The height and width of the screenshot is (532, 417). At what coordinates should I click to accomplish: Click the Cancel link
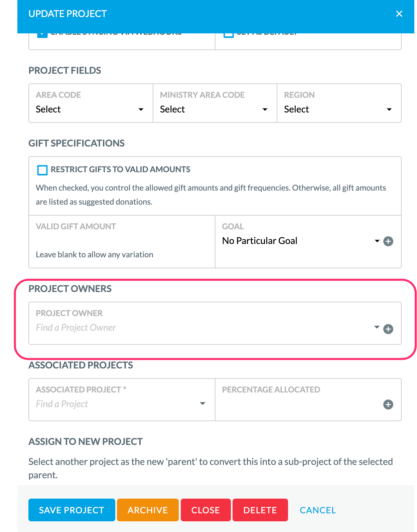(x=318, y=510)
